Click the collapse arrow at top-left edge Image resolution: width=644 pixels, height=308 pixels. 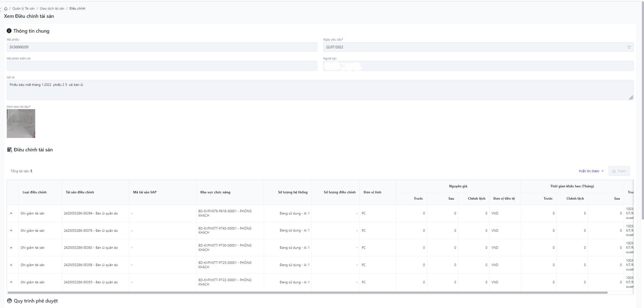coord(1,10)
